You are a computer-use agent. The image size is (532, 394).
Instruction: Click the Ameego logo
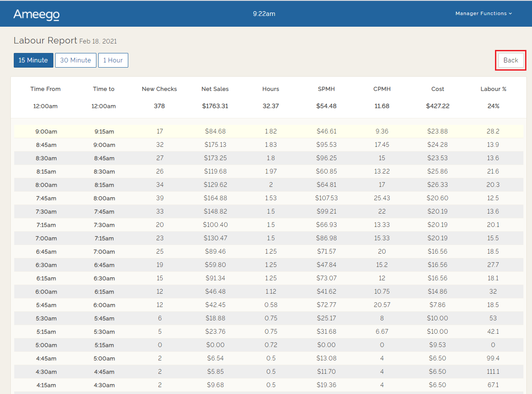coord(36,14)
